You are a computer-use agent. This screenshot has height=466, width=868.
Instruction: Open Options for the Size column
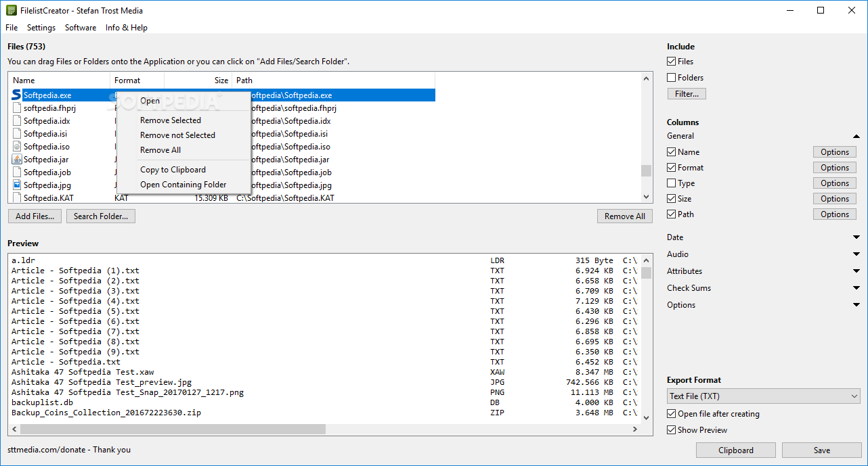click(835, 199)
